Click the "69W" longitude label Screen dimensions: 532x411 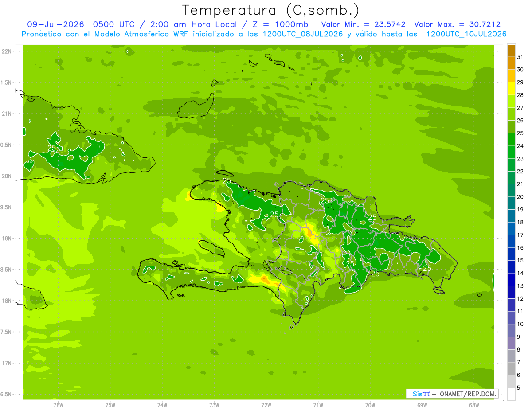[422, 405]
